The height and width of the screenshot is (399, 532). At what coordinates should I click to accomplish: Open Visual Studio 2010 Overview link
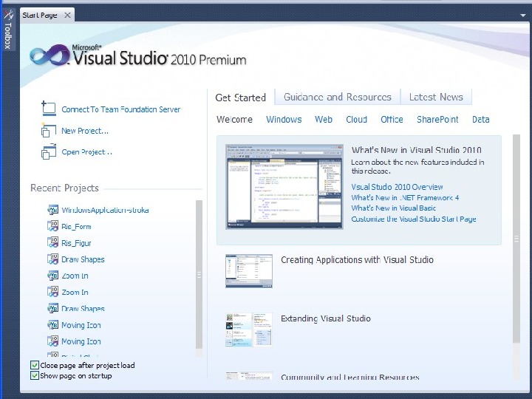[x=397, y=187]
